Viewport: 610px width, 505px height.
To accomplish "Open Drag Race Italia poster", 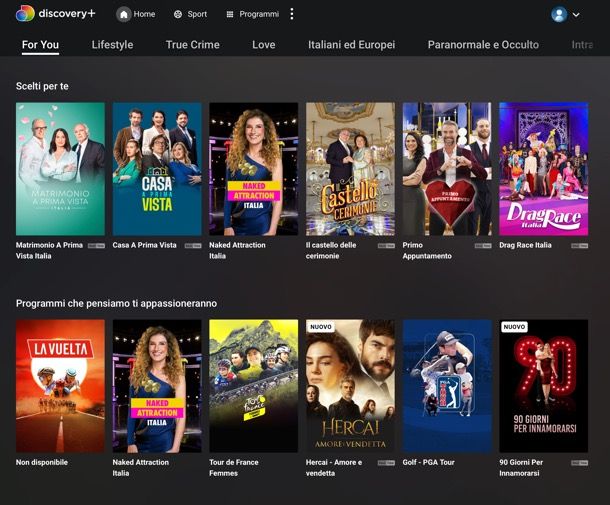I will [544, 169].
